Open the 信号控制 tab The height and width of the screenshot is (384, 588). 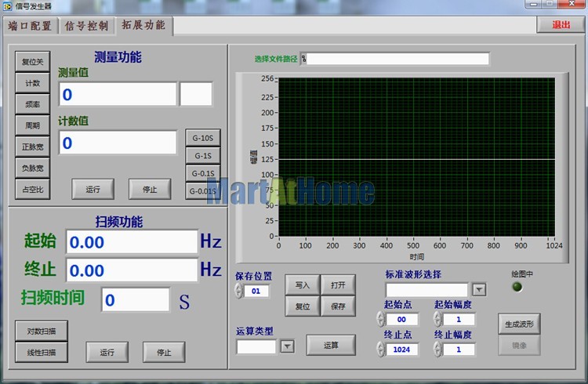point(86,25)
